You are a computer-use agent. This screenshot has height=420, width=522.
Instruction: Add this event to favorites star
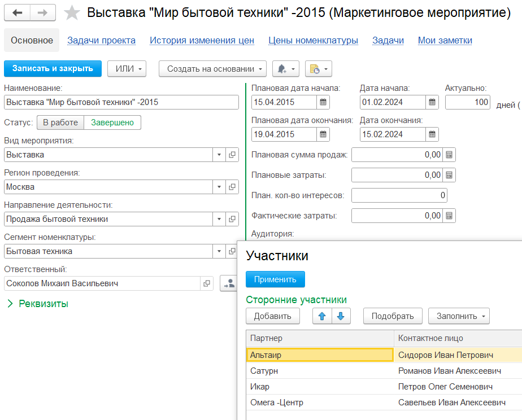click(72, 12)
